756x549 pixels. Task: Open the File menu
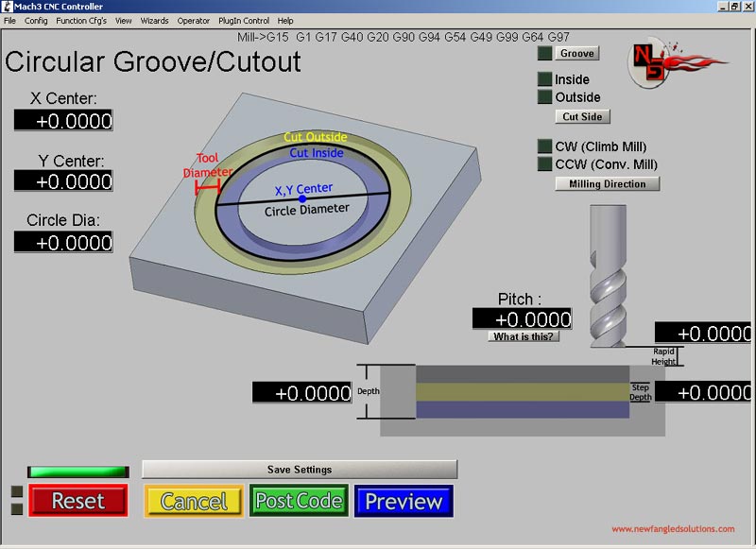click(9, 21)
